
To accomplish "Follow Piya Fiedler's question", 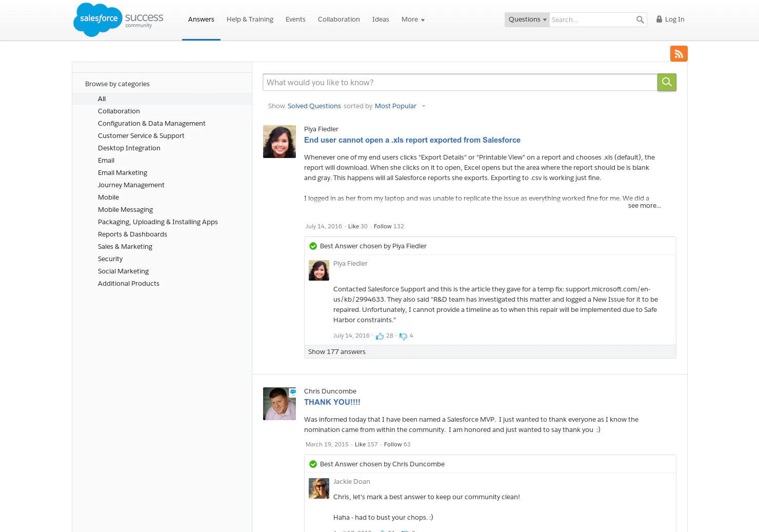I will tap(383, 226).
